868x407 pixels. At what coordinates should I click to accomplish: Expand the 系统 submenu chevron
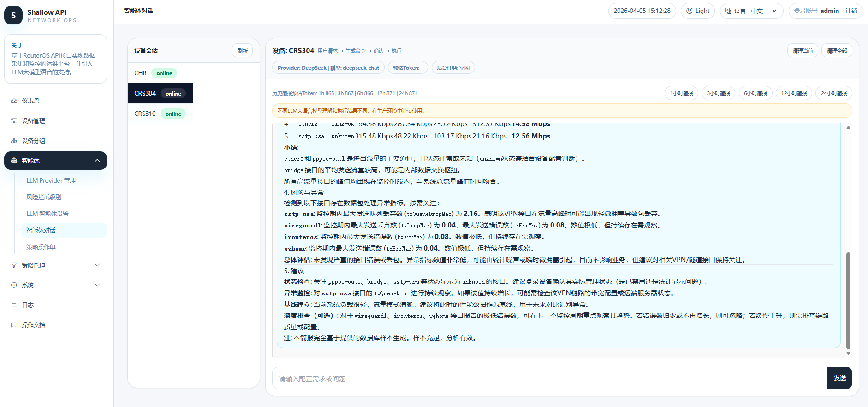pyautogui.click(x=97, y=285)
